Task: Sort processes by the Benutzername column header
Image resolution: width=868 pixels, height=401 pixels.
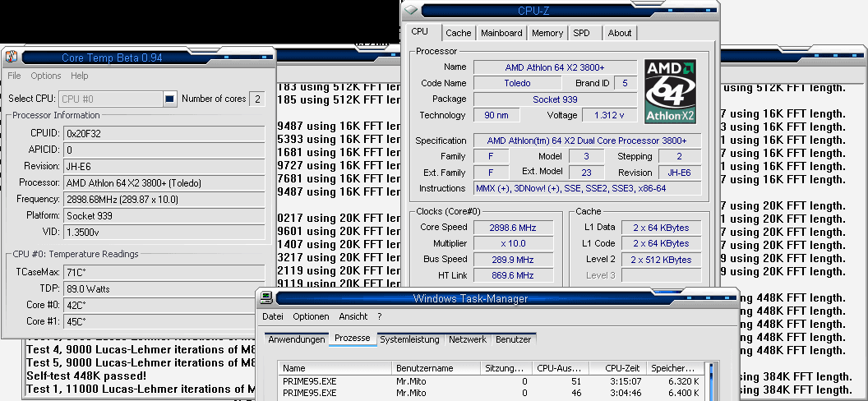Action: tap(436, 368)
